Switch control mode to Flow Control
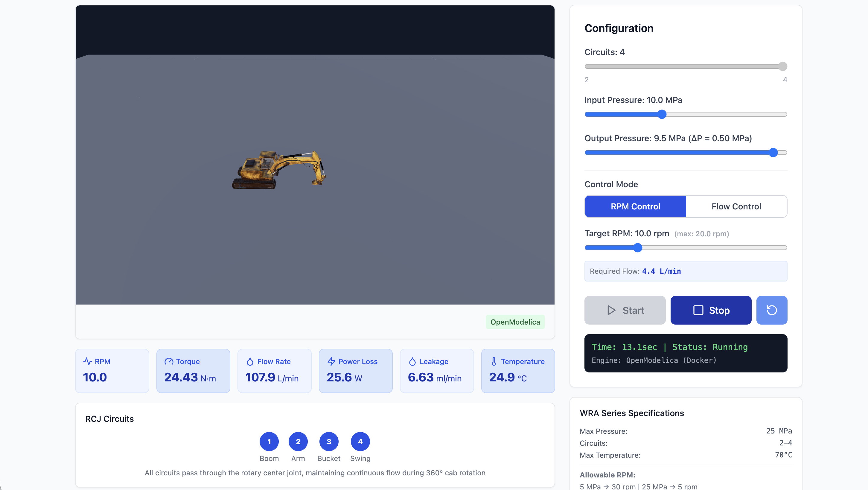This screenshot has width=868, height=490. click(736, 206)
